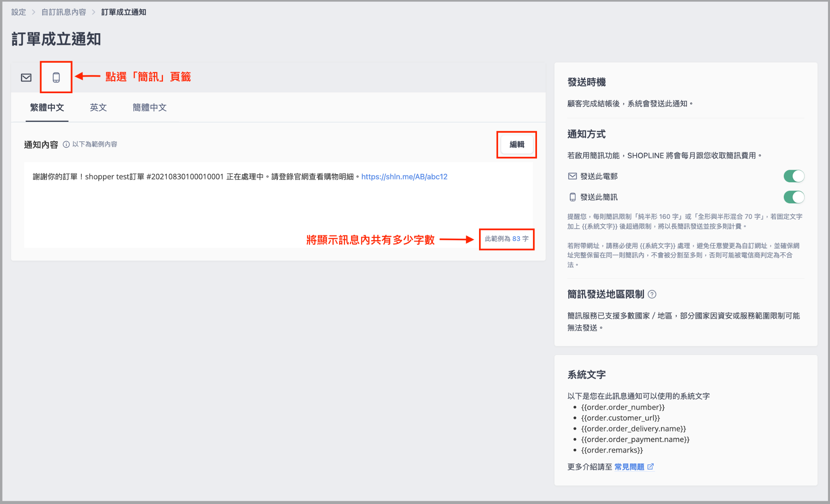Select the 繁體中文 language tab
830x504 pixels.
tap(47, 107)
